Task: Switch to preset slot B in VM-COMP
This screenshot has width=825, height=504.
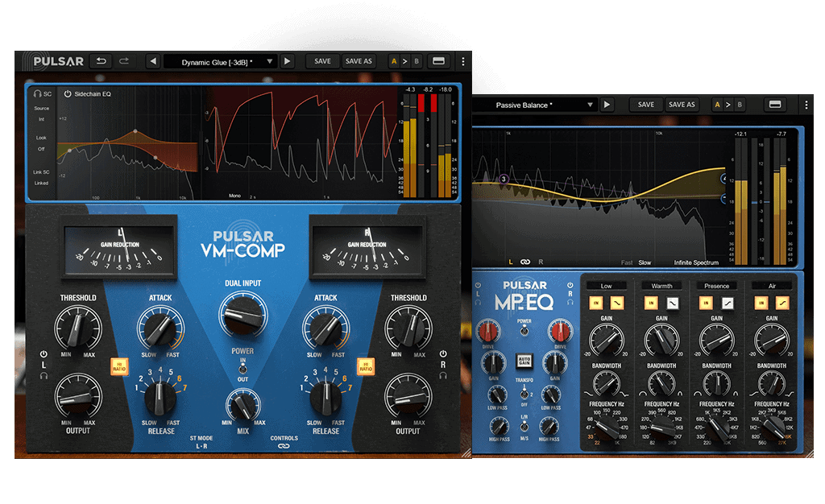Action: [417, 61]
